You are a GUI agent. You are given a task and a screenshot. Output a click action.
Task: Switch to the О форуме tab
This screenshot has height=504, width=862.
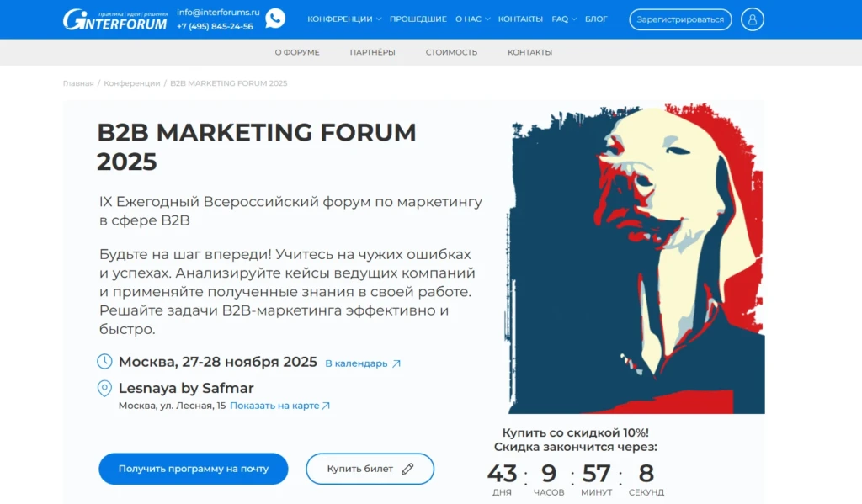pos(297,52)
